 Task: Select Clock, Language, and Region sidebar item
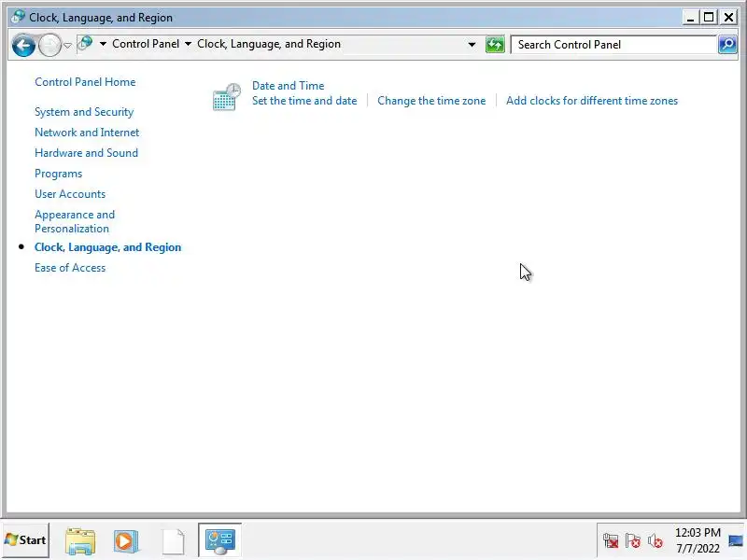pyautogui.click(x=107, y=247)
